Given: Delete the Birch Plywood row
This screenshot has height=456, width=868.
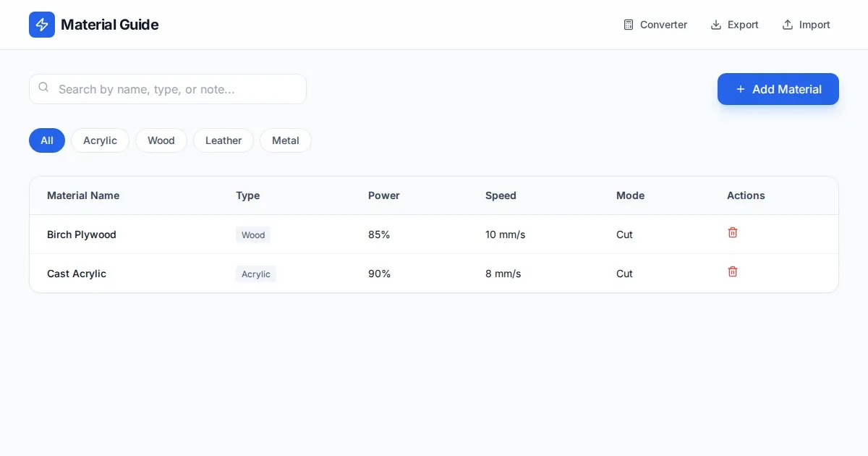Looking at the screenshot, I should tap(733, 232).
